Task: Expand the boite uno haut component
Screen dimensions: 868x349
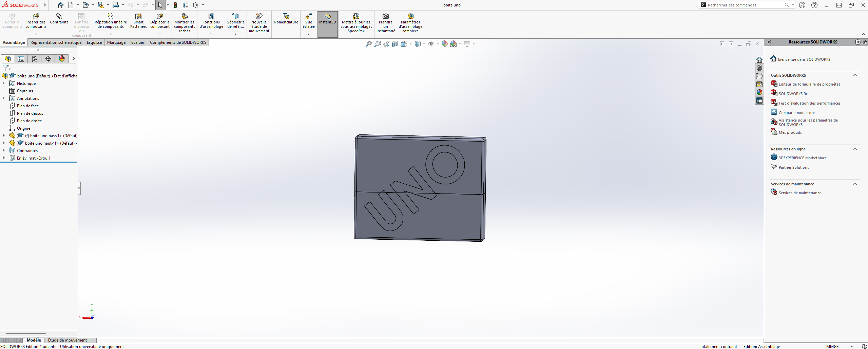Action: (4, 143)
